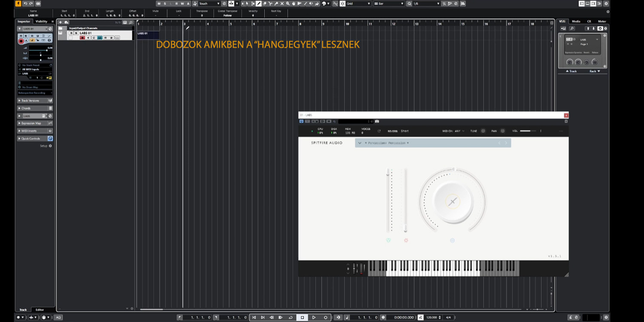Click the MIDI Inserts section icon
The image size is (644, 322).
click(x=50, y=131)
